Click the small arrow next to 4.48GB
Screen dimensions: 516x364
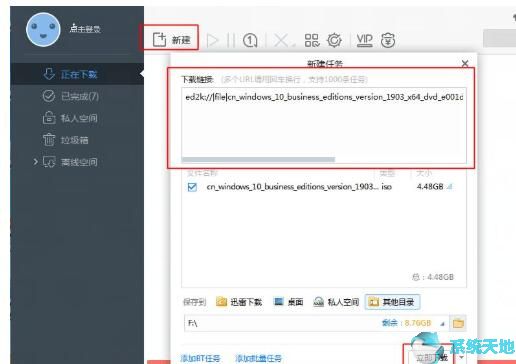click(x=450, y=187)
